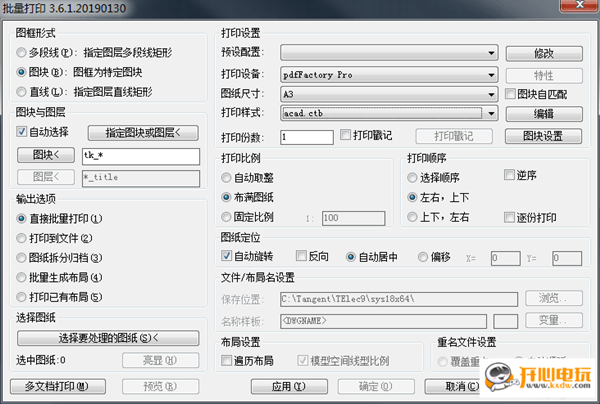
Task: Click the 图块< button
Action: [46, 155]
